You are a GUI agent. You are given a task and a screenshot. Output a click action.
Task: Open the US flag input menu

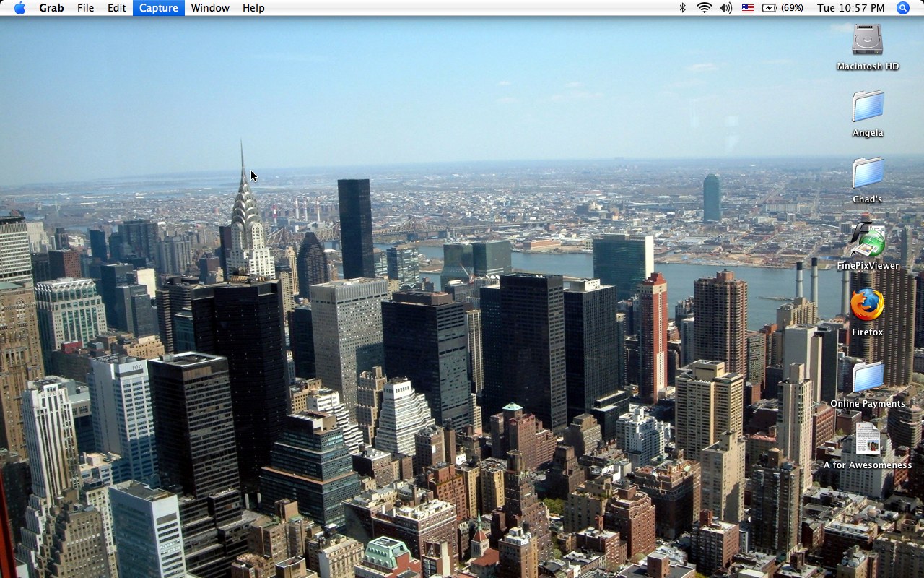tap(748, 8)
